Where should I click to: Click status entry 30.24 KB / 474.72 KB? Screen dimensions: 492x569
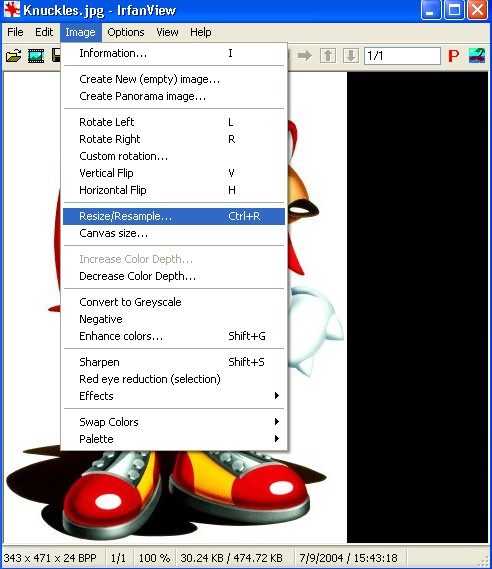click(x=231, y=558)
